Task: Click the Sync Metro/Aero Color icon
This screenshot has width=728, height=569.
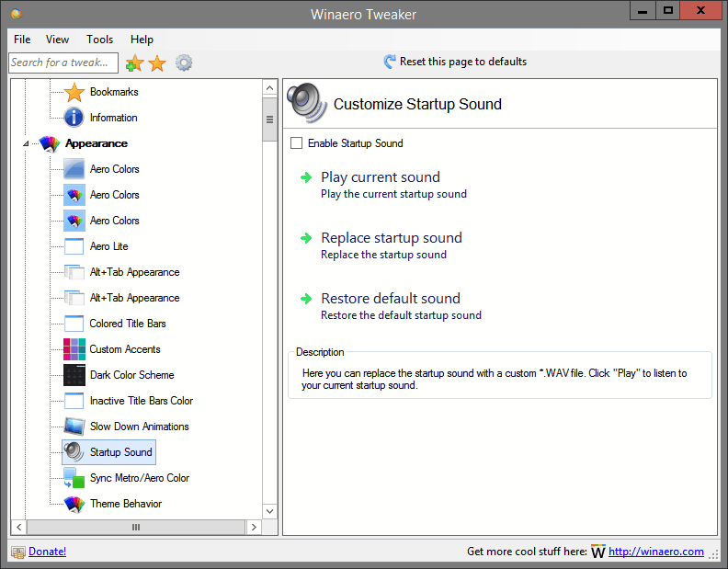Action: coord(74,478)
